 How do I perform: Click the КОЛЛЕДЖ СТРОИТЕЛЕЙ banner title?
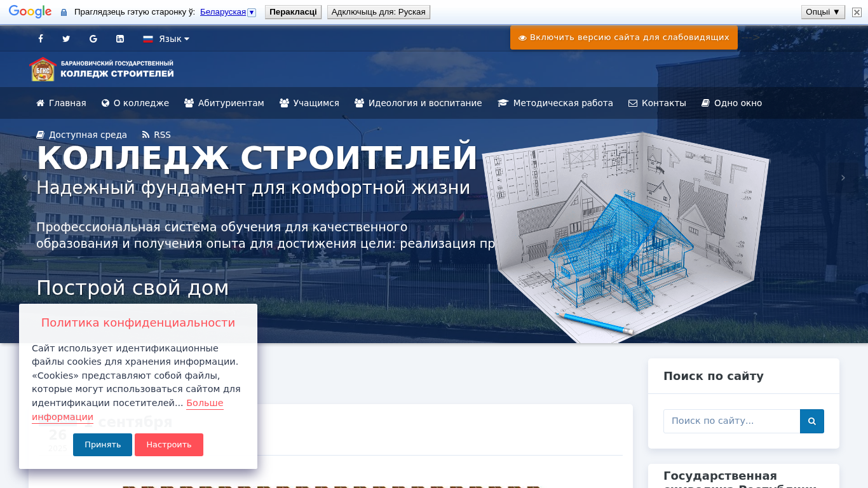[x=257, y=158]
